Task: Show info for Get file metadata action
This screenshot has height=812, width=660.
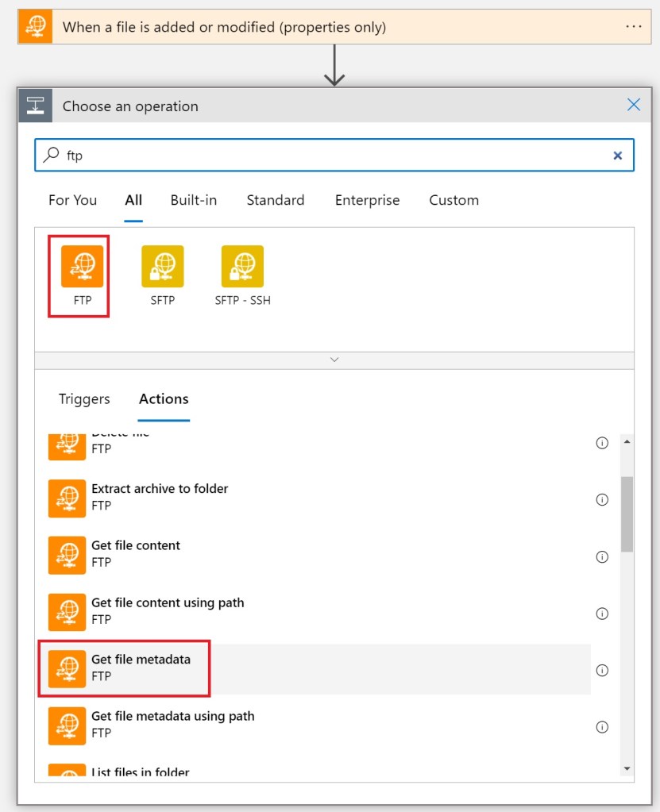Action: click(x=602, y=670)
